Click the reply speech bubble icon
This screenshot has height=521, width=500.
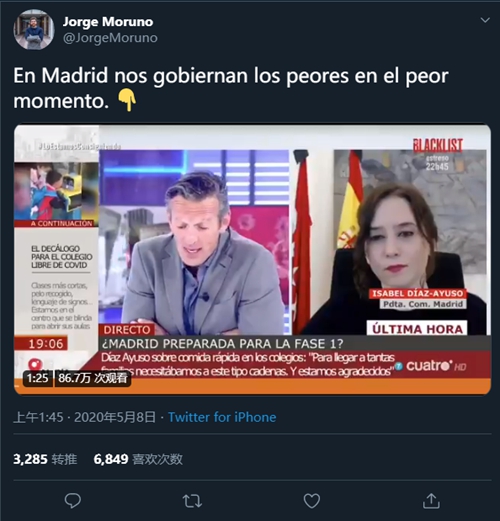coord(72,500)
